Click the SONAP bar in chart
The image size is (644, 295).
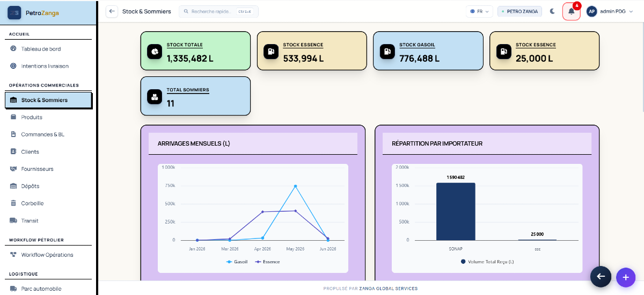click(x=456, y=211)
